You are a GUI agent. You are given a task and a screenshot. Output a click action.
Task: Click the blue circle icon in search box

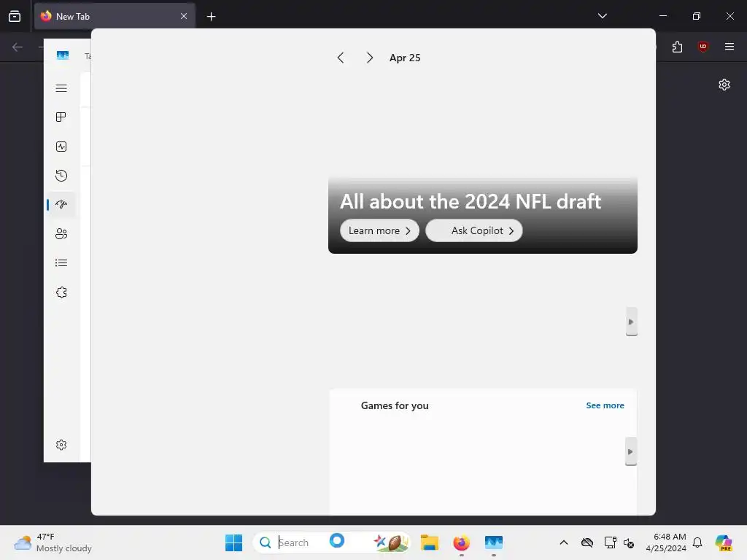pos(337,540)
